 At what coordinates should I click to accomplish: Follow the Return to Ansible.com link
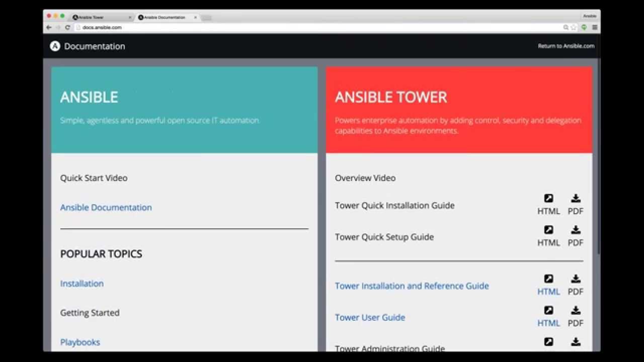[566, 46]
